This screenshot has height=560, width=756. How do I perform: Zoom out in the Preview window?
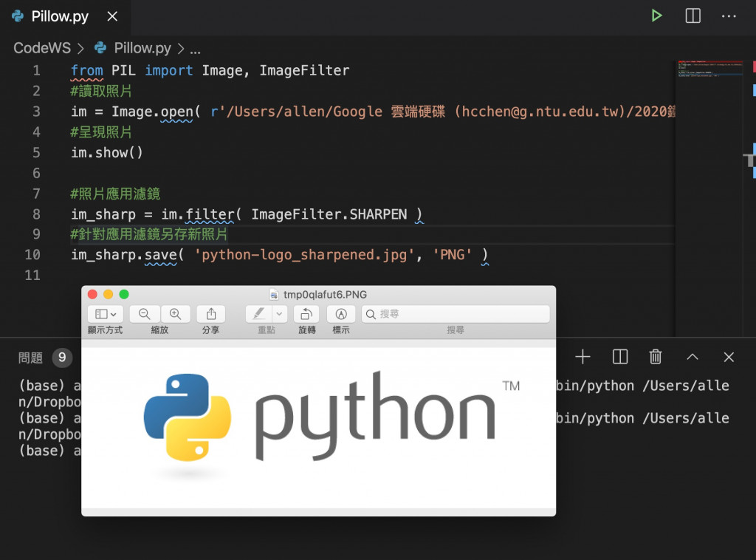144,314
